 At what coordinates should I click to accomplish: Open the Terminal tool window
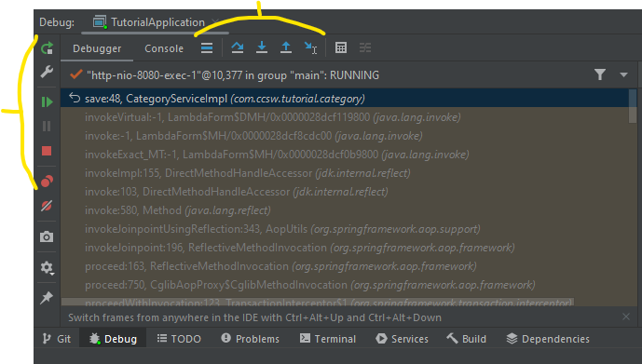click(x=328, y=339)
